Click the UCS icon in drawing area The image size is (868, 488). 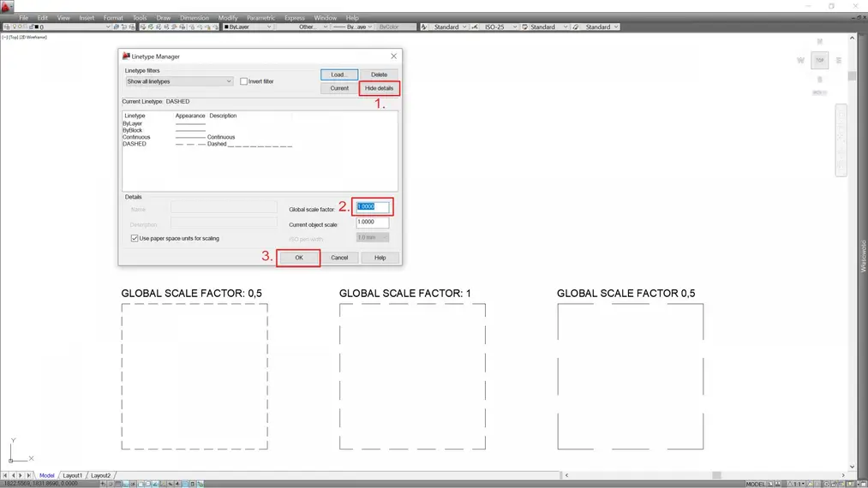(x=20, y=451)
